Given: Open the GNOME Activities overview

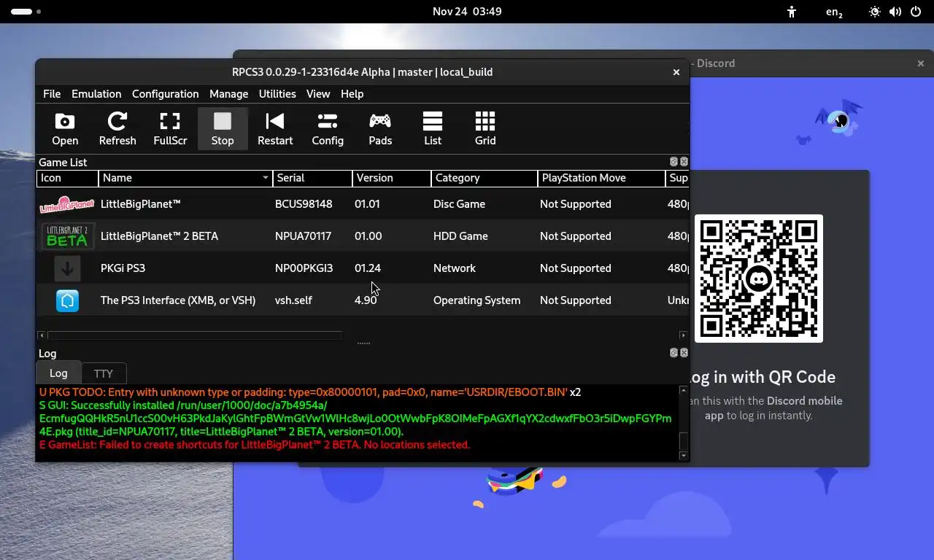Looking at the screenshot, I should click(x=26, y=12).
